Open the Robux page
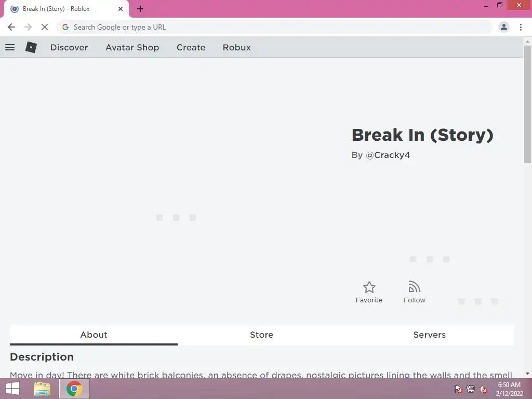 pyautogui.click(x=237, y=47)
